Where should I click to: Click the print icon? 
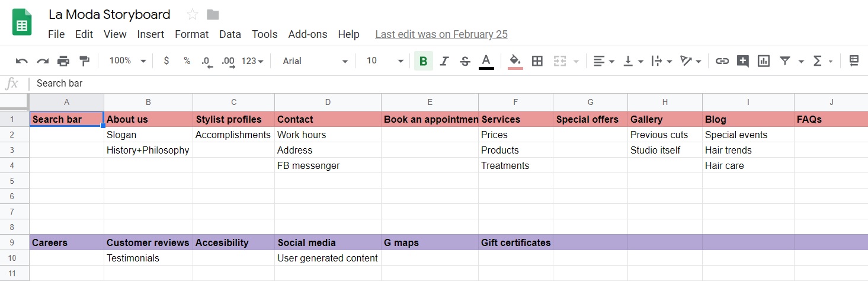(63, 61)
